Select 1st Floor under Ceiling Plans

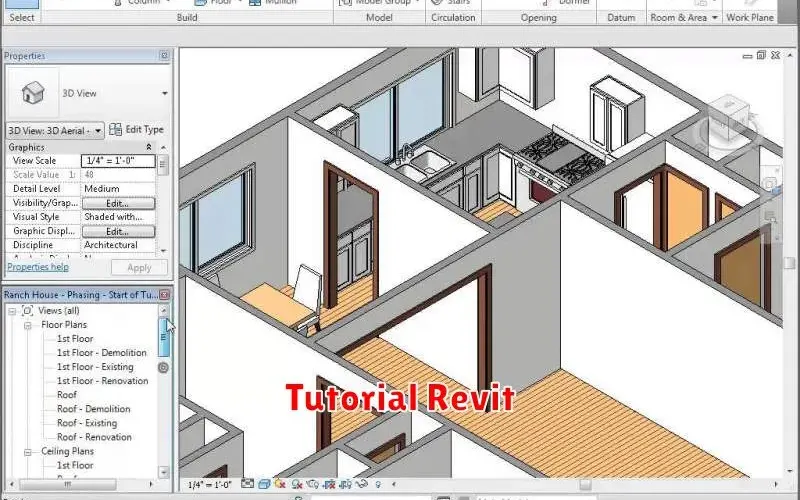click(x=75, y=465)
